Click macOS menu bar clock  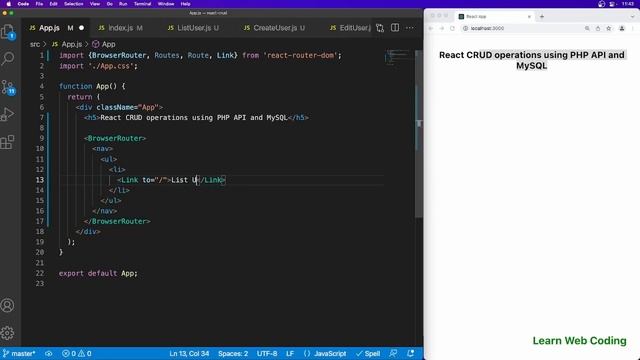tap(628, 4)
